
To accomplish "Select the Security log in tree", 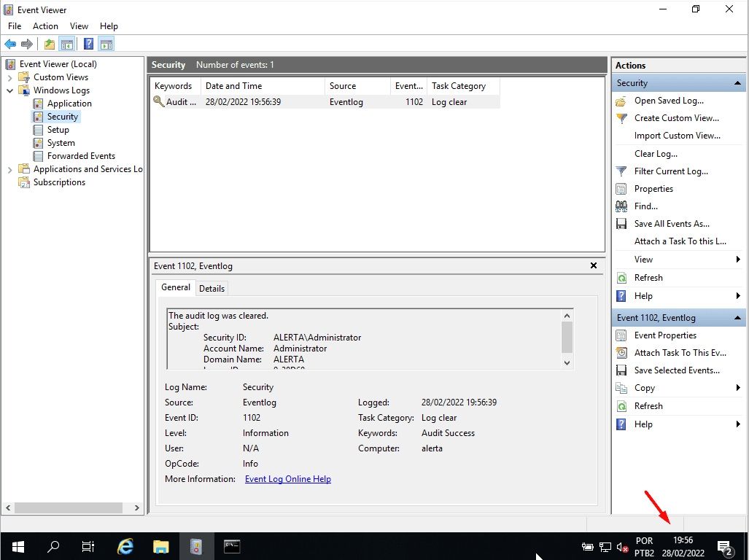I will 62,117.
